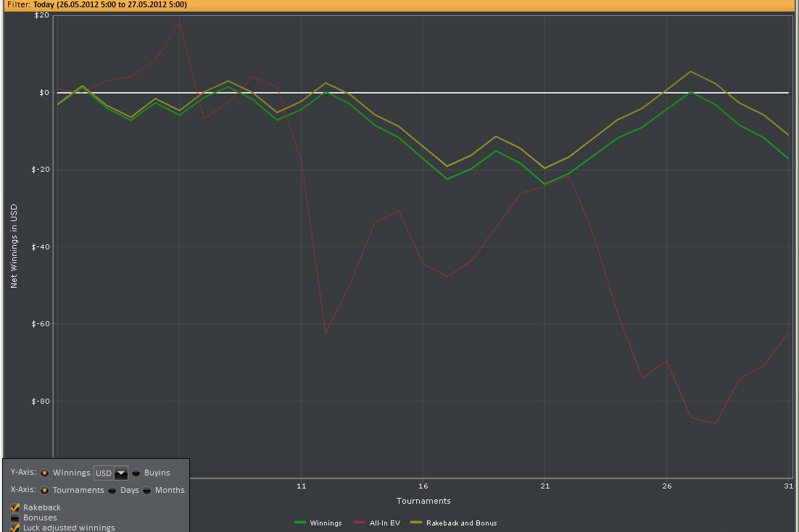The height and width of the screenshot is (532, 799).
Task: Click the Net Winnings in USD axis title
Action: tap(14, 246)
